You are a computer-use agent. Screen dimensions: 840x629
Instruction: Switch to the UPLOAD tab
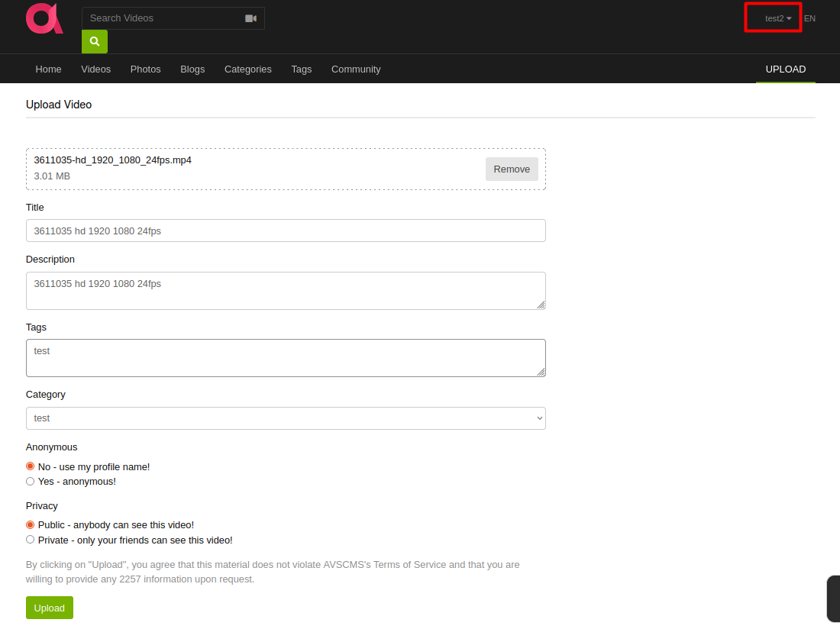click(785, 69)
